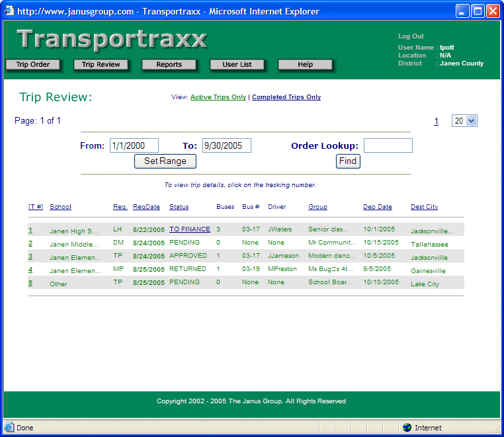Select the Janen Middle... school cell
The image size is (504, 437).
[74, 245]
